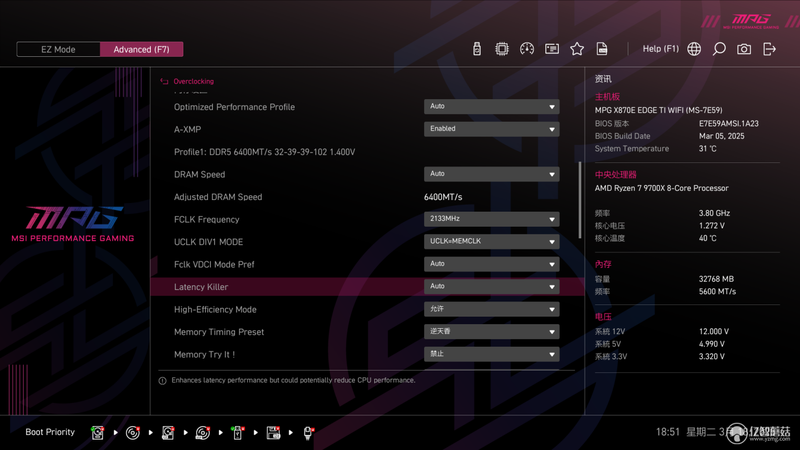Switch to Advanced (F7) tab
Screen dimensions: 800x450
click(141, 49)
